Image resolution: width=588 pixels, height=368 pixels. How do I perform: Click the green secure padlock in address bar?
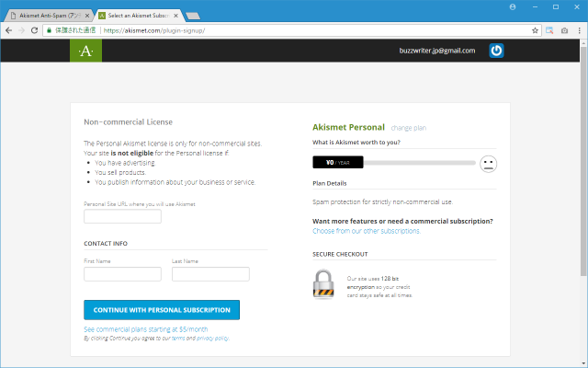[49, 30]
